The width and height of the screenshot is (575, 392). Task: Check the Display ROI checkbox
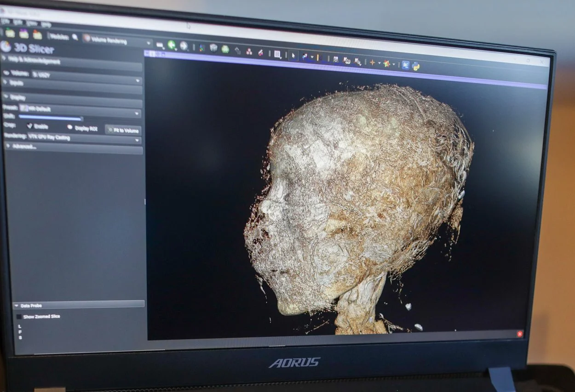69,127
